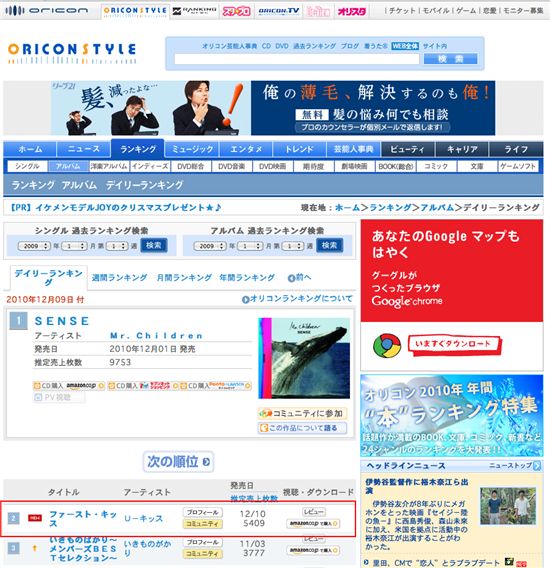Click ホーム in the breadcrumb trail
The width and height of the screenshot is (550, 568).
347,208
